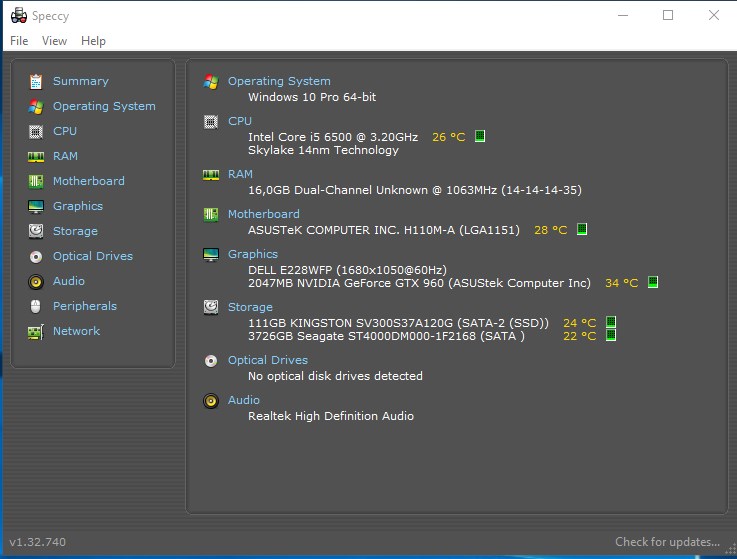Viewport: 737px width, 559px height.
Task: Click the Windows flag icon in summary pane
Action: (x=211, y=82)
